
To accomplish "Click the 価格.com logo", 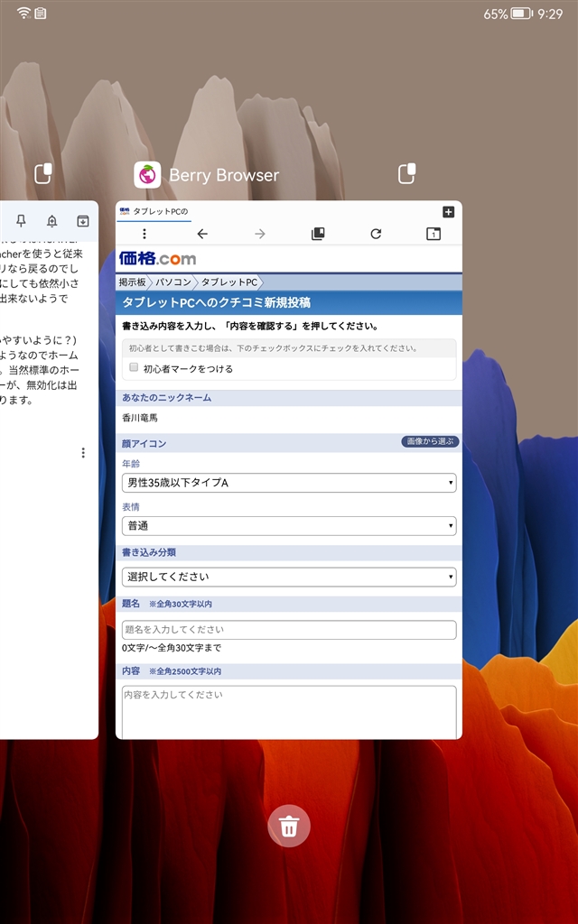I will 157,259.
